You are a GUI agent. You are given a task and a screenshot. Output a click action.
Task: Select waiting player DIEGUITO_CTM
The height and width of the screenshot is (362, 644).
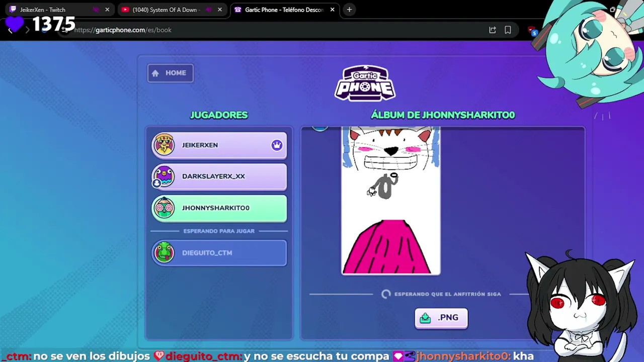(219, 253)
